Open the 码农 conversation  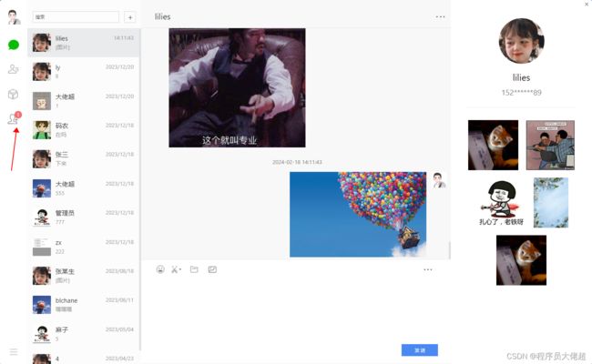84,130
